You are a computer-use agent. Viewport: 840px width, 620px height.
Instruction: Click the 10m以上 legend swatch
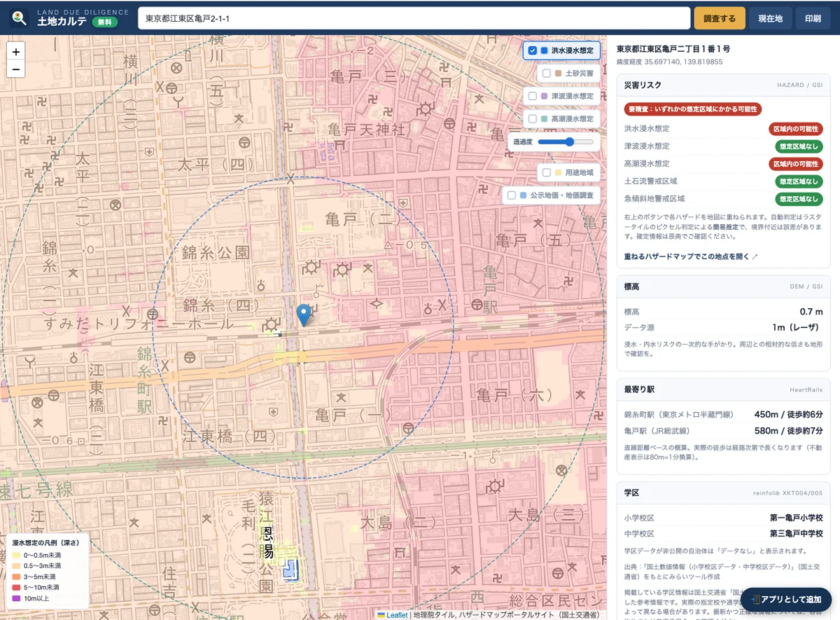pyautogui.click(x=16, y=598)
